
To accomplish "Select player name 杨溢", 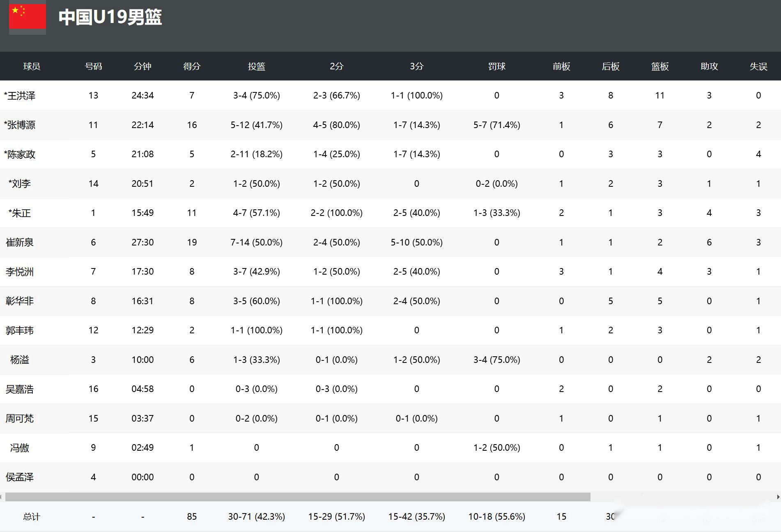I will pyautogui.click(x=20, y=360).
